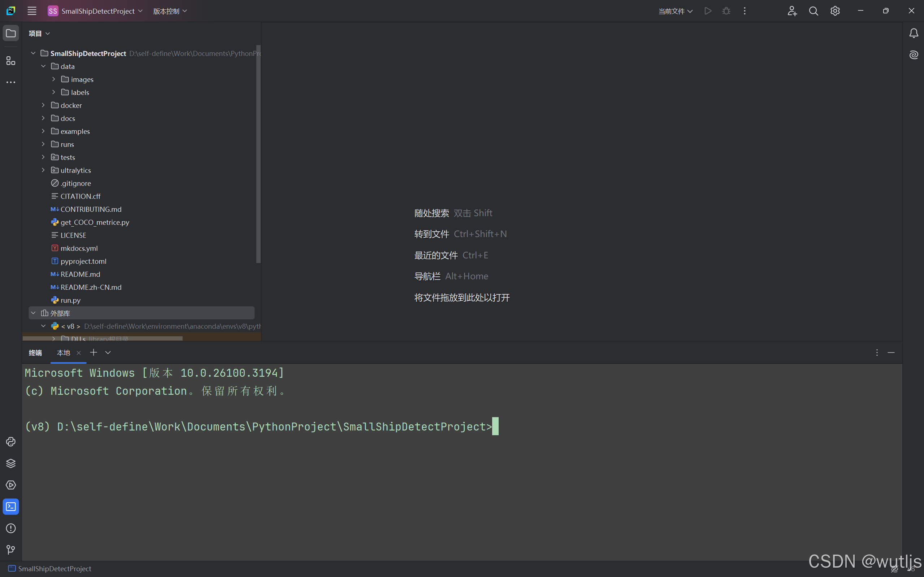Open Python Packages layers icon
This screenshot has width=924, height=577.
(x=11, y=463)
